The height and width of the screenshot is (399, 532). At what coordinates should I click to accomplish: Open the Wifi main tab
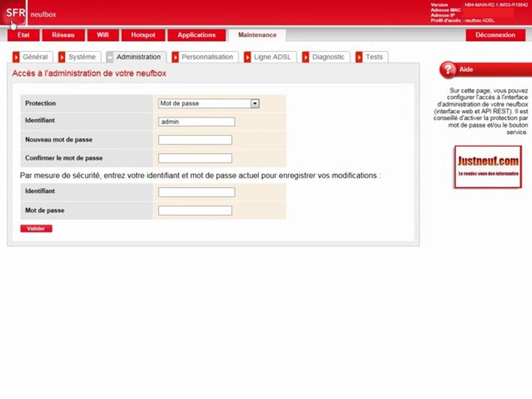pyautogui.click(x=103, y=35)
